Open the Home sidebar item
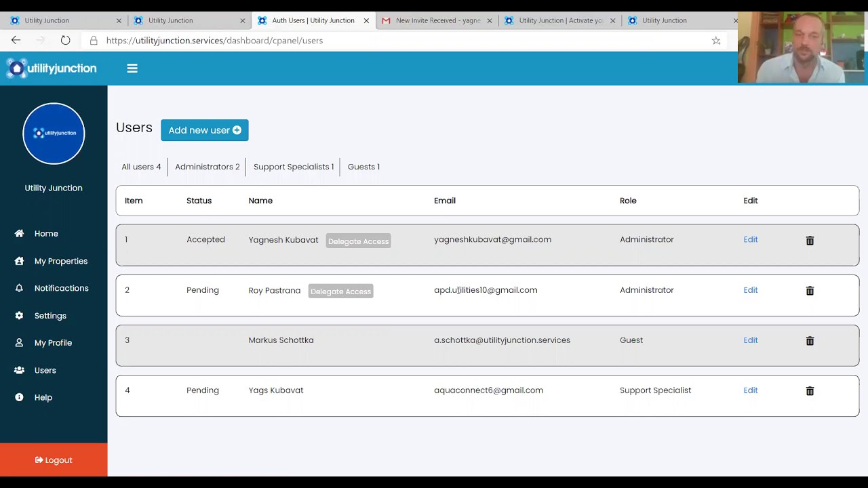 pyautogui.click(x=46, y=233)
